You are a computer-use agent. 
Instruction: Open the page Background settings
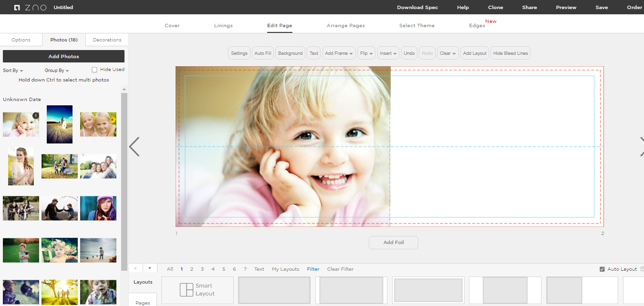290,53
